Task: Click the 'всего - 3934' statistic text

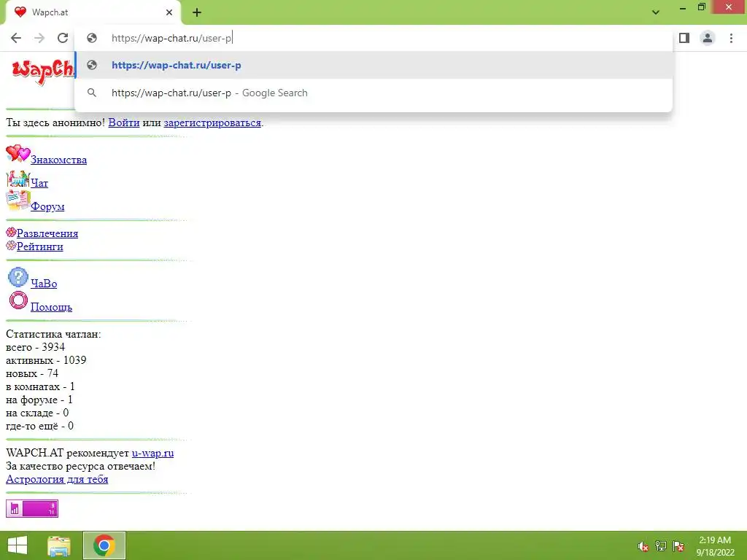Action: (x=35, y=347)
